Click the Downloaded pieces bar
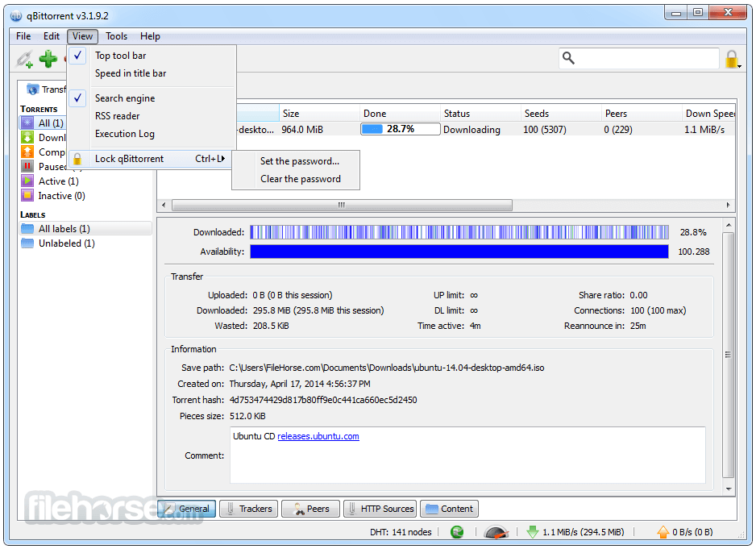 (459, 232)
